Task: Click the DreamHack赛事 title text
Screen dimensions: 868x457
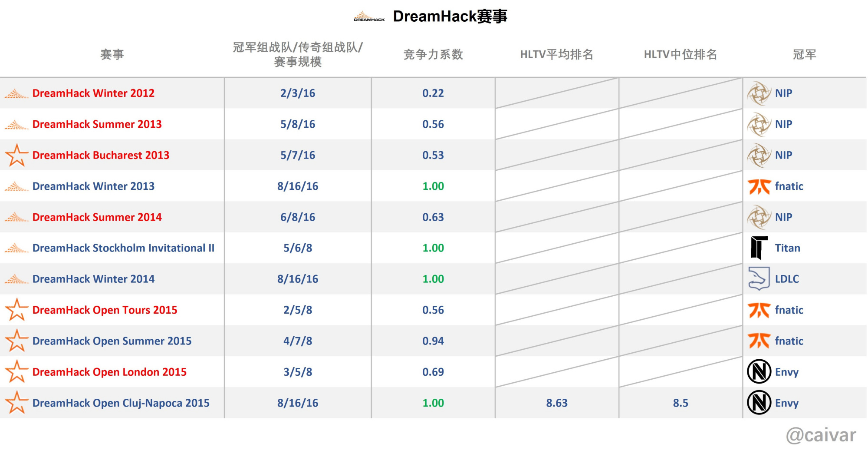Action: (450, 17)
